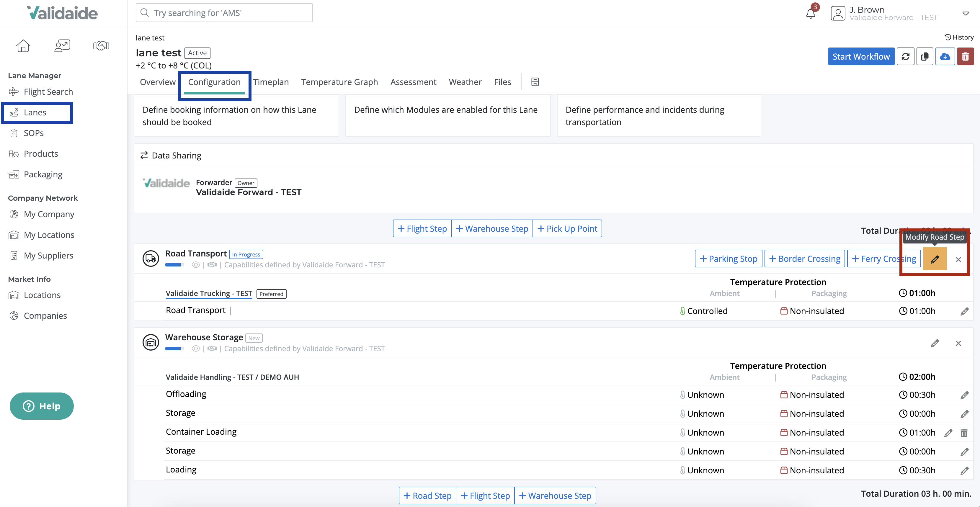The image size is (980, 507).
Task: Remove the Road Transport step
Action: point(958,259)
